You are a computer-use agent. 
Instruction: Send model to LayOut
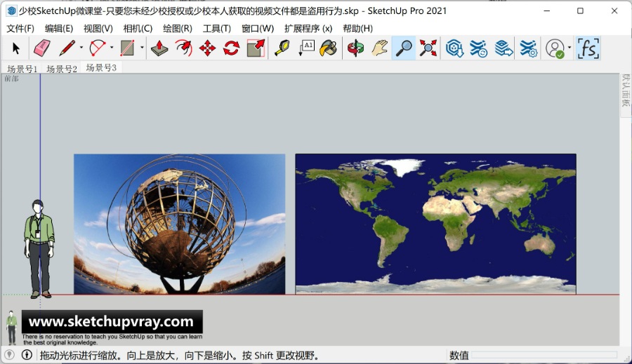[503, 48]
